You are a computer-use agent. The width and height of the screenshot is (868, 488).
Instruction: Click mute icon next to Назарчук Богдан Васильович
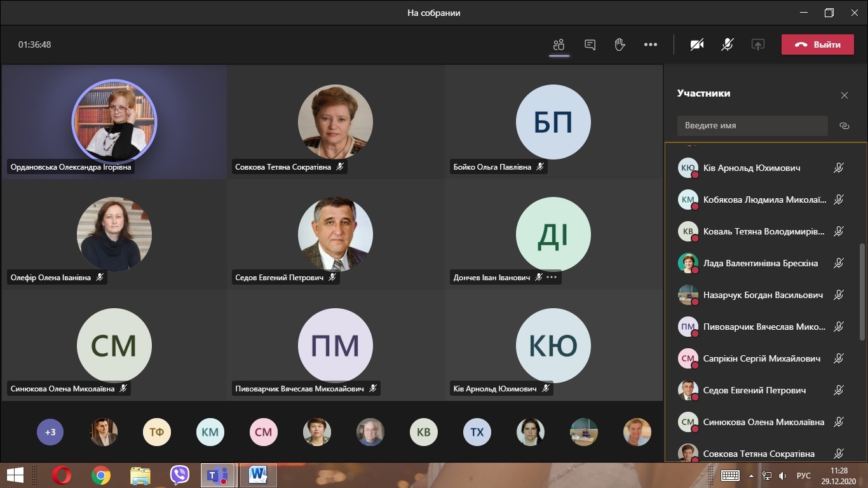pyautogui.click(x=838, y=295)
